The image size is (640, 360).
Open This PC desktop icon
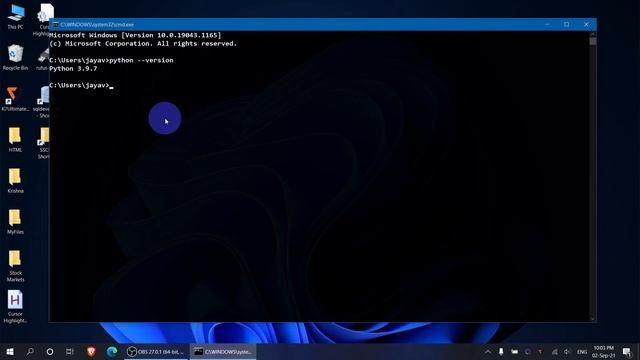coord(16,16)
